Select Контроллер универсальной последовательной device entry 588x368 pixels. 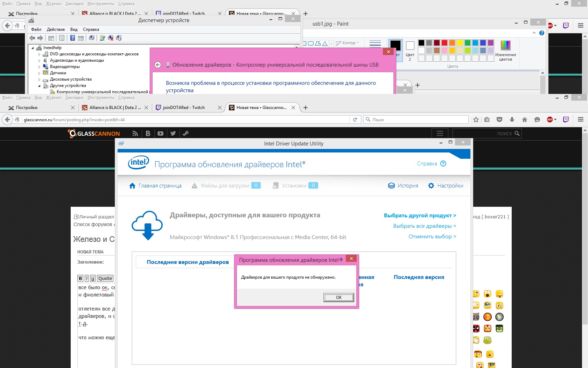point(100,92)
